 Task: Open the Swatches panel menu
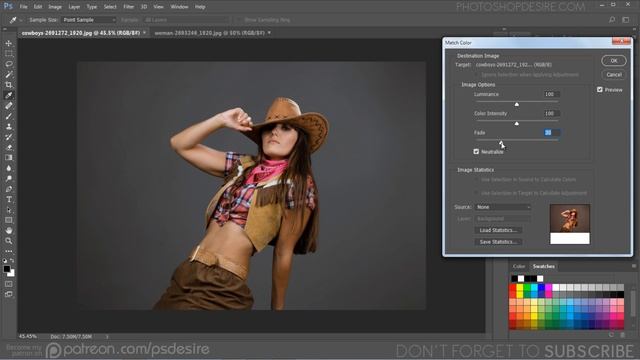click(633, 266)
